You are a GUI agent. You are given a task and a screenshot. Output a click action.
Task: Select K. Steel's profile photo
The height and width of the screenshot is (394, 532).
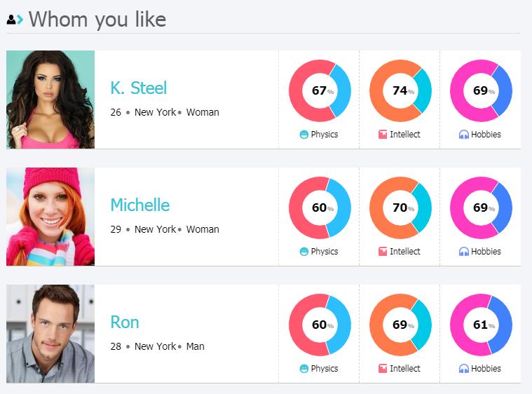[x=50, y=100]
